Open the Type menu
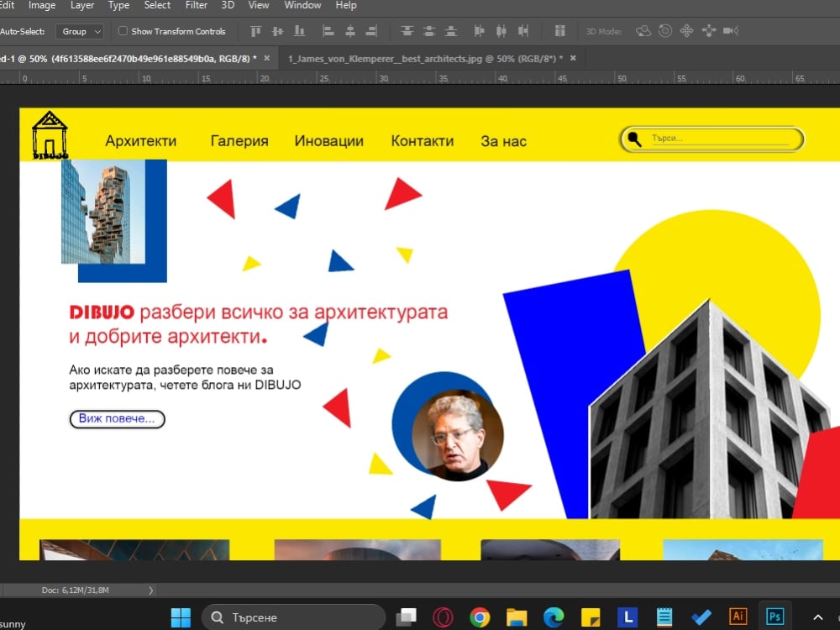 [x=118, y=5]
